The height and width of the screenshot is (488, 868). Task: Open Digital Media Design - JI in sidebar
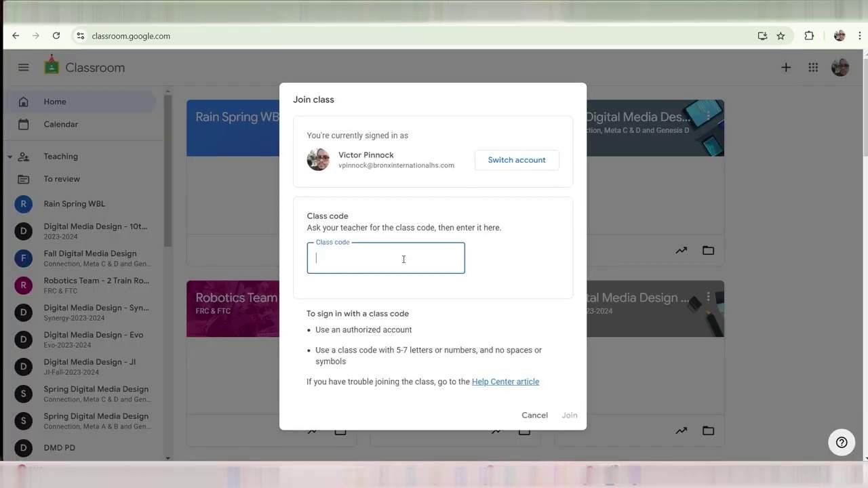point(80,367)
